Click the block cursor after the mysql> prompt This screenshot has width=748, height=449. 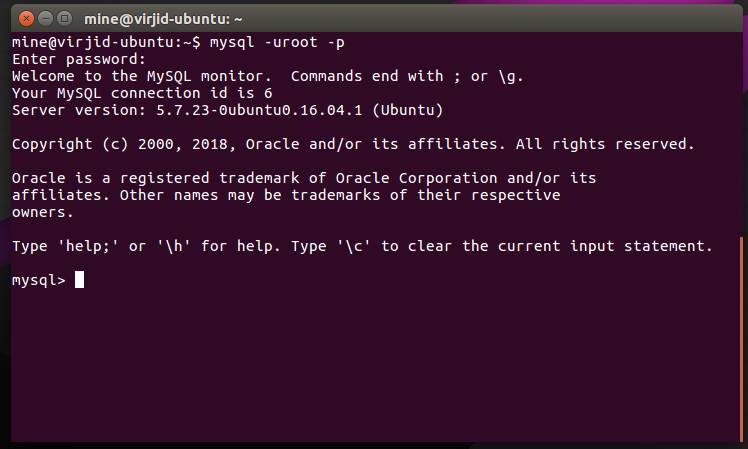coord(79,280)
